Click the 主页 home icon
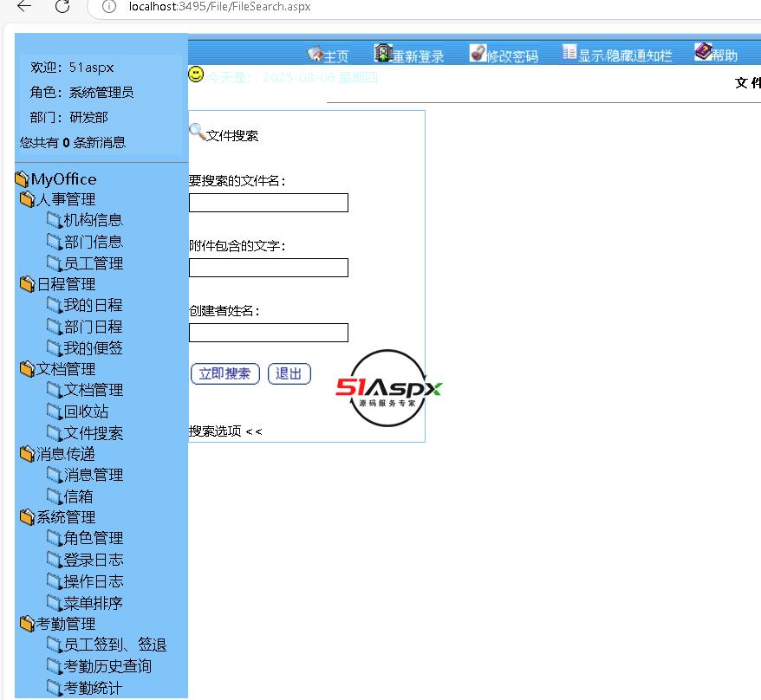 click(x=315, y=54)
